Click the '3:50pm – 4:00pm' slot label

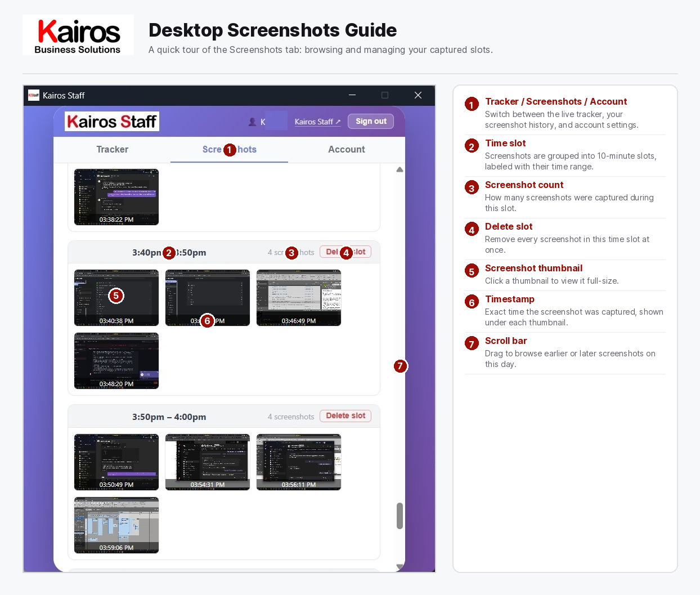169,417
